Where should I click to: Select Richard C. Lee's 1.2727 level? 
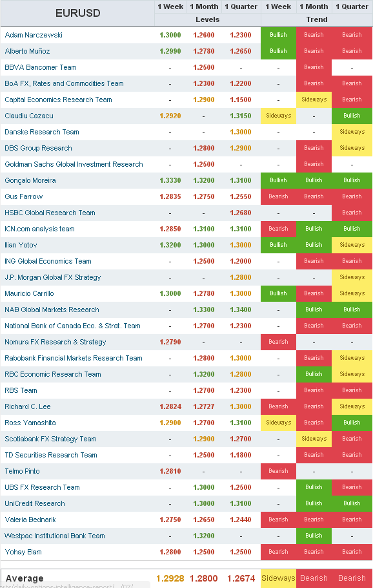[204, 406]
